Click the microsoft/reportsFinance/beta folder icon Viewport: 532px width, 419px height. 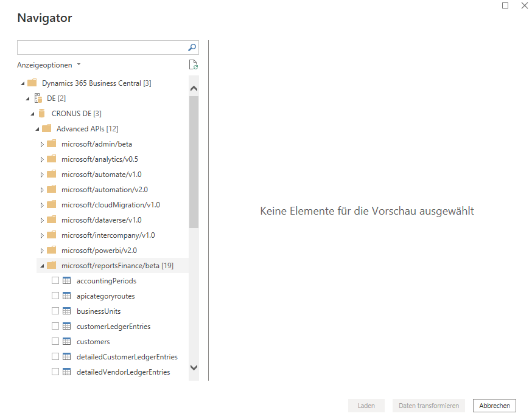point(52,265)
